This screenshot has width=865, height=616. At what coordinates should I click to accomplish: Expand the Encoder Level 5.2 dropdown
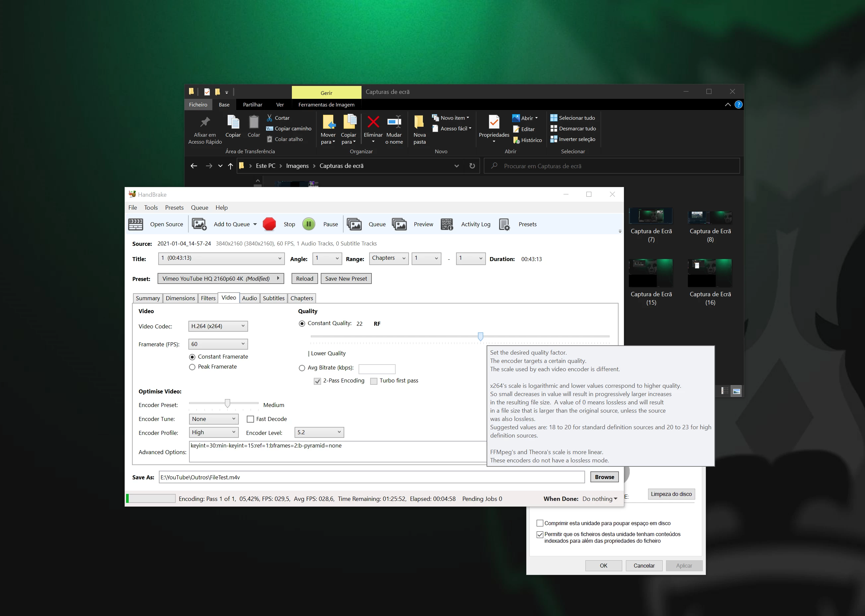click(319, 433)
